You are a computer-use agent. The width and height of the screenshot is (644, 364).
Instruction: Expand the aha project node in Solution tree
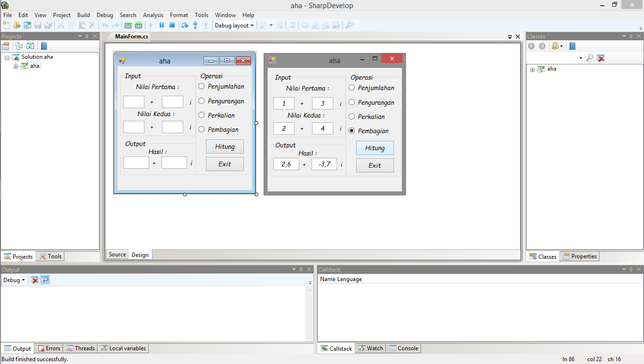point(16,66)
